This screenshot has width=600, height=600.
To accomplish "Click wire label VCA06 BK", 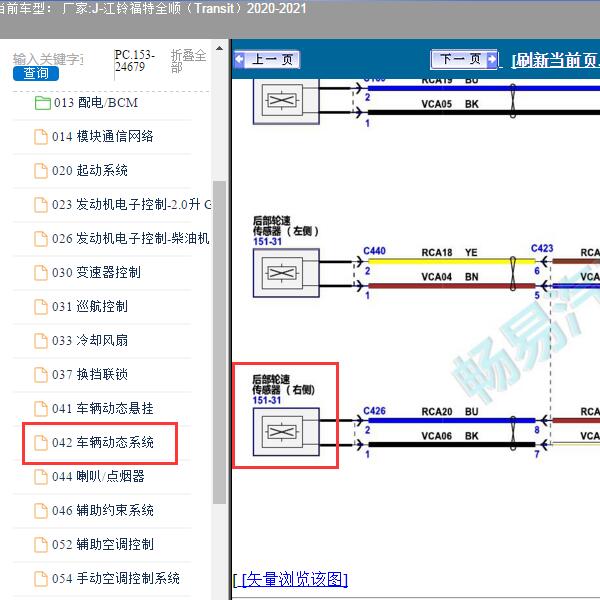I will click(450, 436).
